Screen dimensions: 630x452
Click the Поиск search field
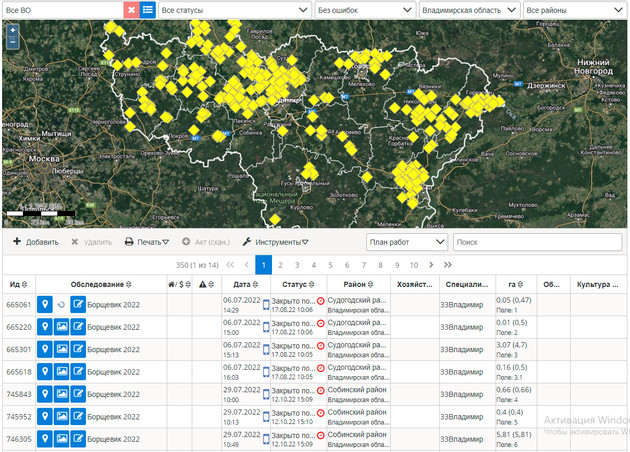coord(536,242)
